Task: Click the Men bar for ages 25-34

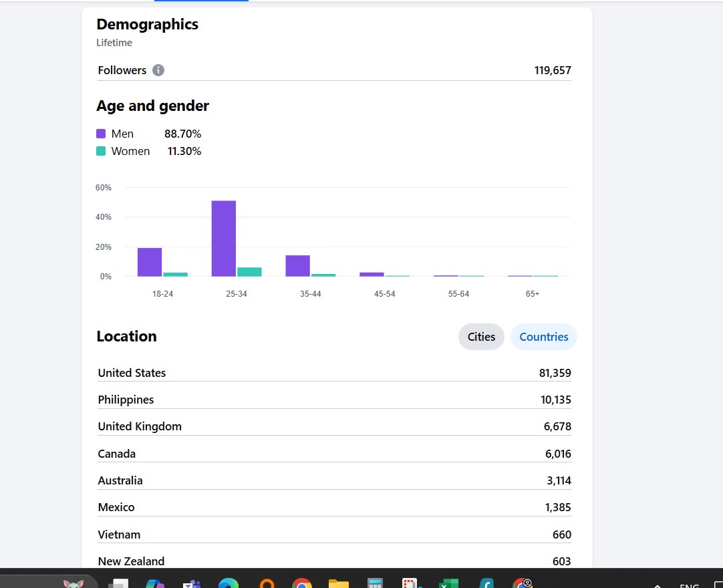Action: point(224,239)
